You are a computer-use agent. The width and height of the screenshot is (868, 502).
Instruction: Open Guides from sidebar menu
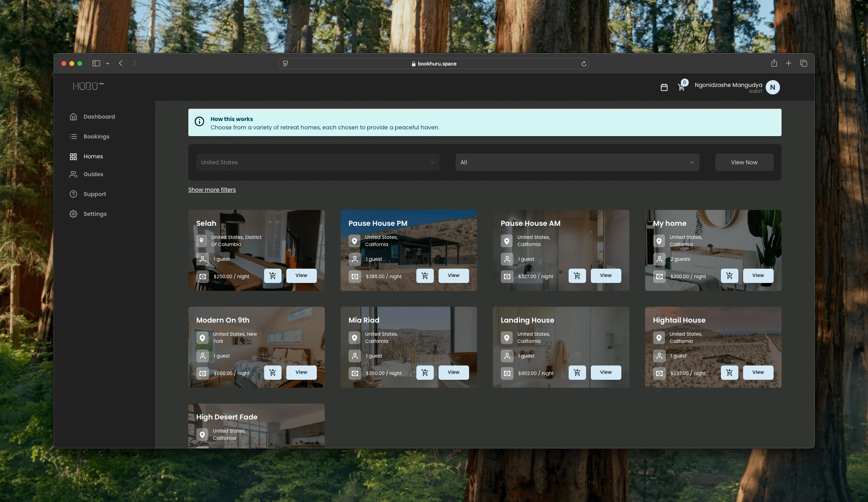[93, 174]
